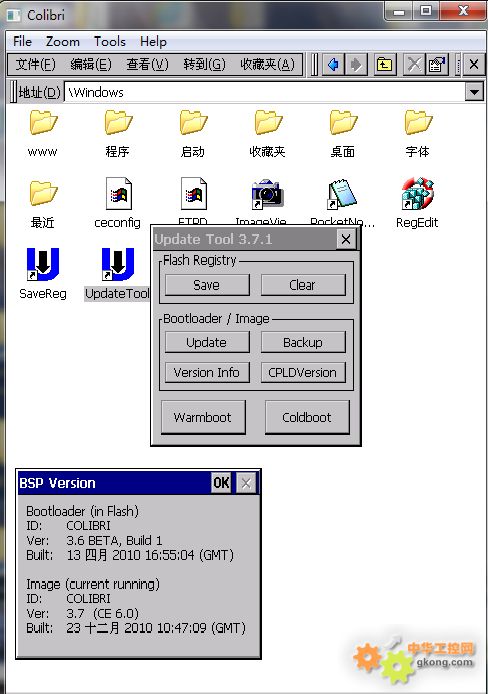The width and height of the screenshot is (488, 694).
Task: Click the Up one folder icon
Action: pos(384,65)
